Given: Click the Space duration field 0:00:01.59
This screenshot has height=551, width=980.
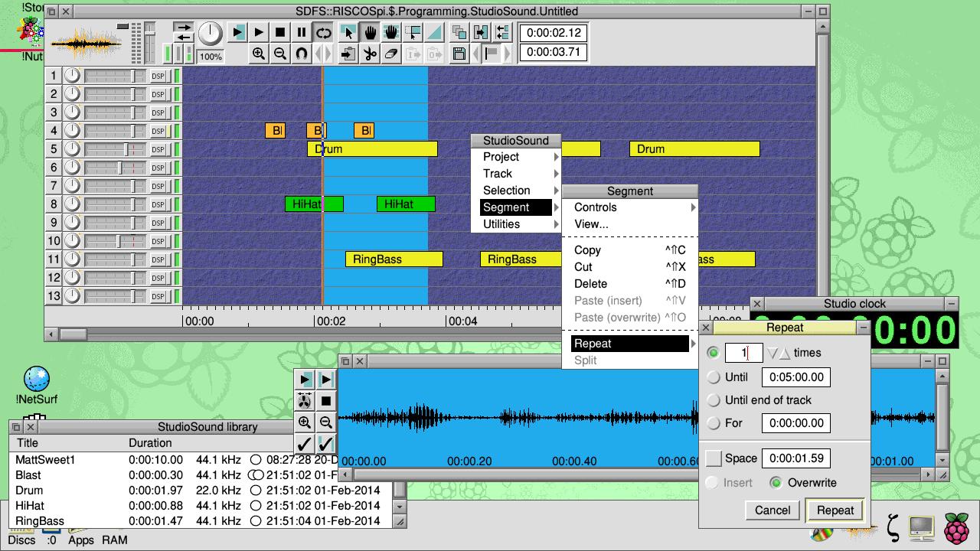Looking at the screenshot, I should coord(796,458).
